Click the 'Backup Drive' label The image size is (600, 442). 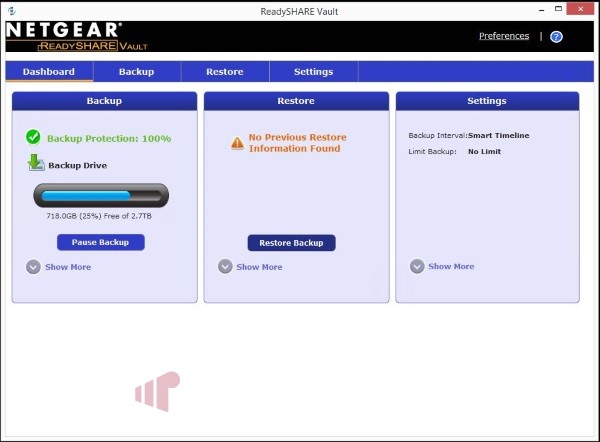click(78, 165)
